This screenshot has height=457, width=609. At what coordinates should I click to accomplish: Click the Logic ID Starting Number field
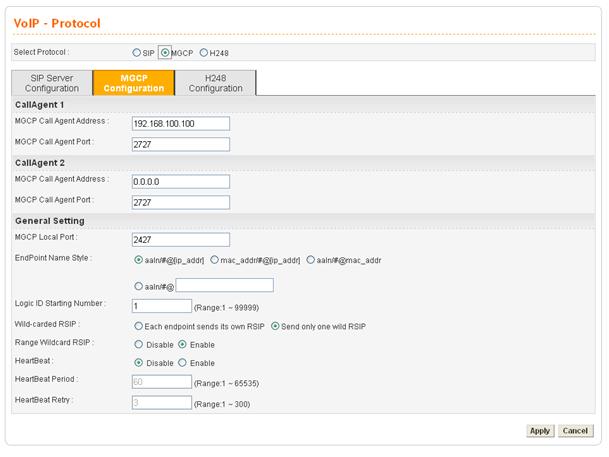click(x=161, y=306)
